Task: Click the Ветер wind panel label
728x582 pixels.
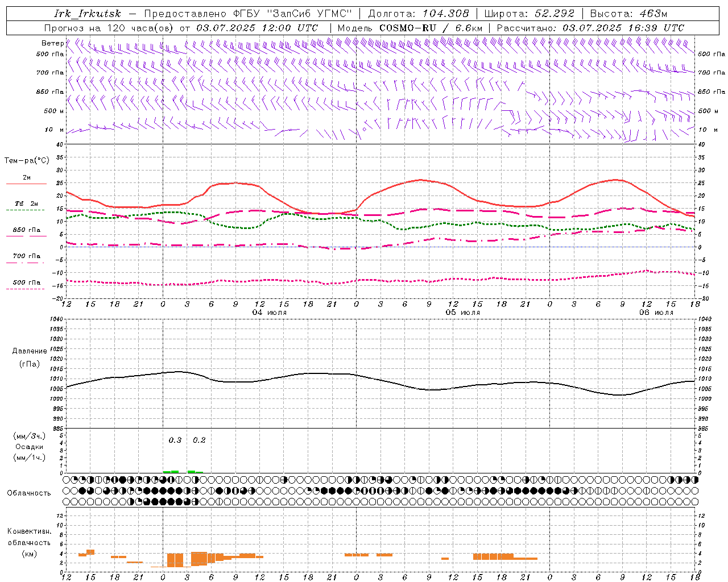Action: 52,43
